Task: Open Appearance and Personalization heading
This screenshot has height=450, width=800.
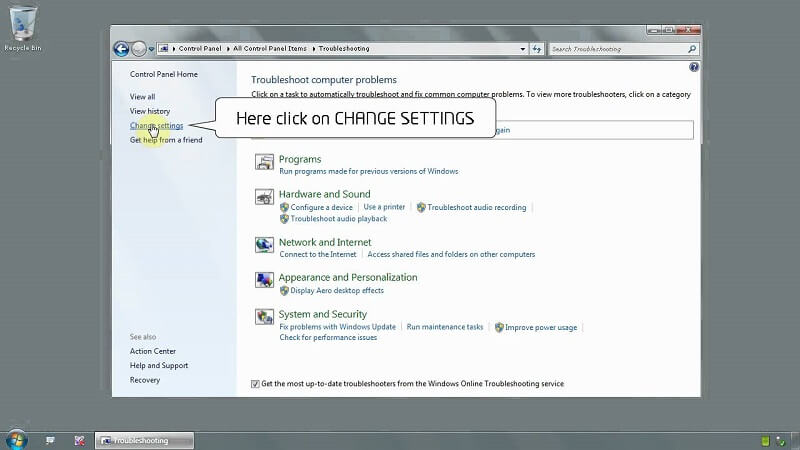Action: [x=348, y=277]
